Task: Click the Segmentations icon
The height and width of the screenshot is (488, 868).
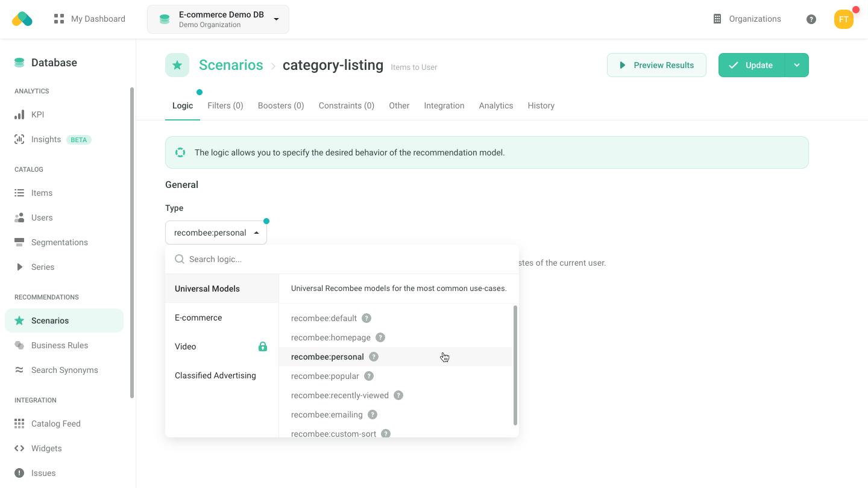Action: point(19,242)
